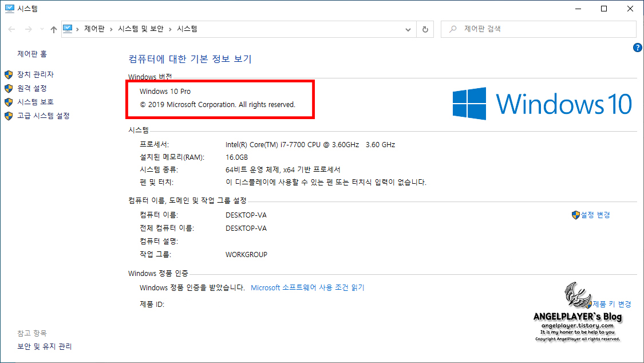Open the address bar history dropdown
The width and height of the screenshot is (644, 363).
(x=408, y=29)
